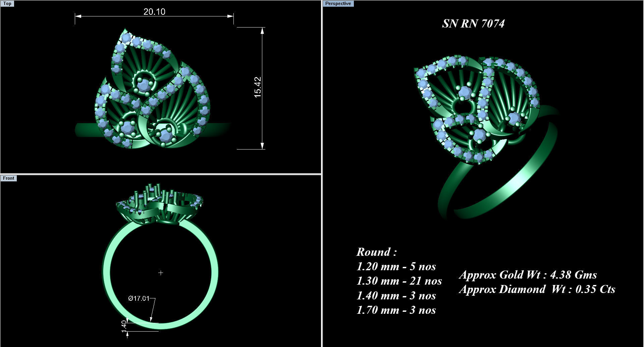Click the center crosshair in Front view
644x347 pixels.
point(161,273)
